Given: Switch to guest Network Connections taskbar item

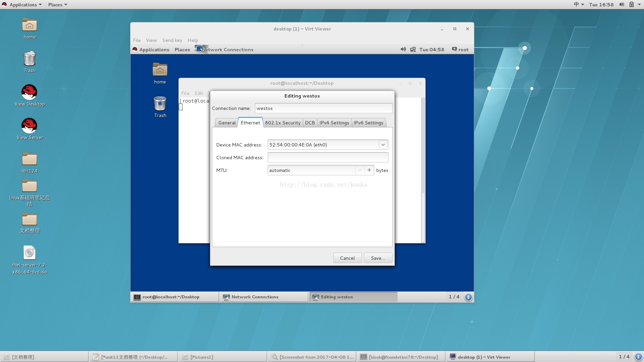Looking at the screenshot, I should tap(264, 297).
